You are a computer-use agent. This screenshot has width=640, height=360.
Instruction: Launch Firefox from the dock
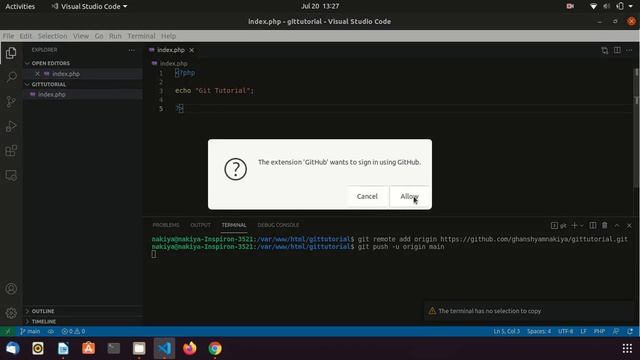click(x=189, y=348)
